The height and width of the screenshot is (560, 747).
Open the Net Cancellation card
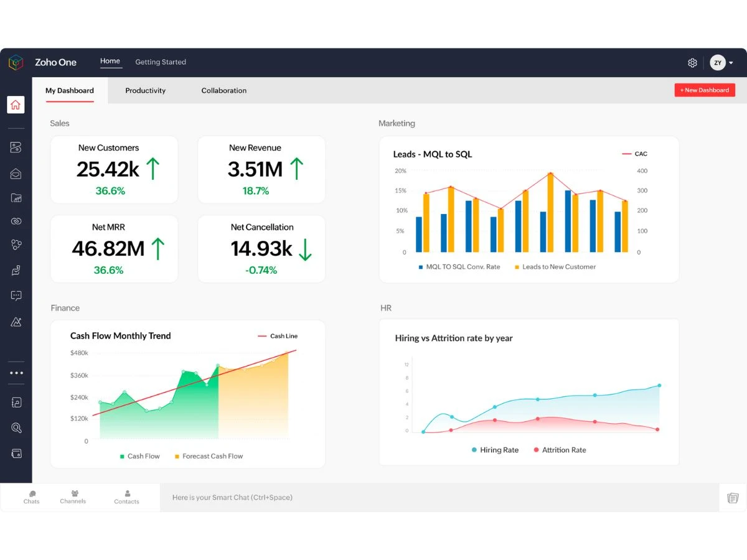click(x=261, y=249)
